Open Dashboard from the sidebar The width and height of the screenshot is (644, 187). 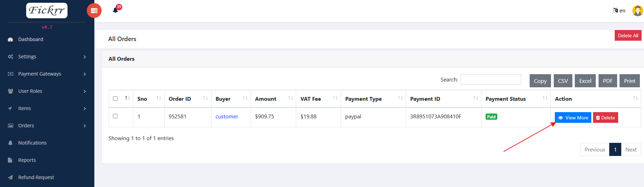31,39
